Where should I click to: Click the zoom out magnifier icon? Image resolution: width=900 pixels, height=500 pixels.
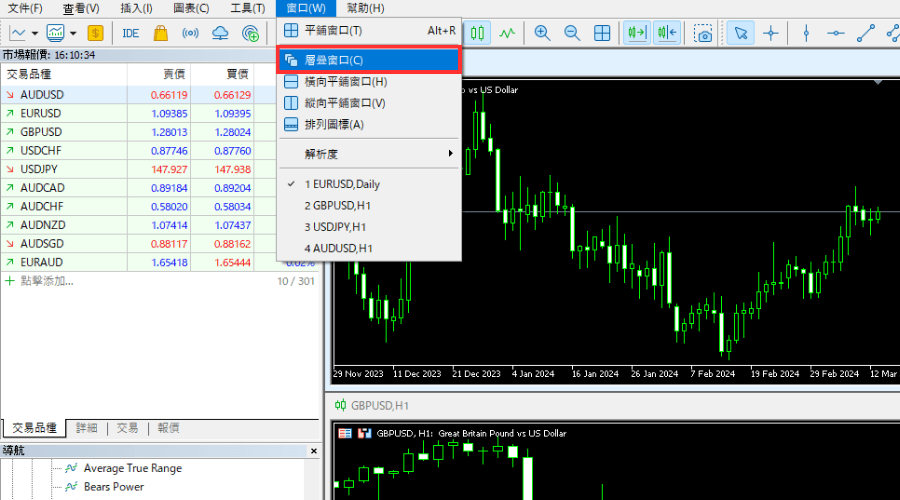tap(572, 33)
